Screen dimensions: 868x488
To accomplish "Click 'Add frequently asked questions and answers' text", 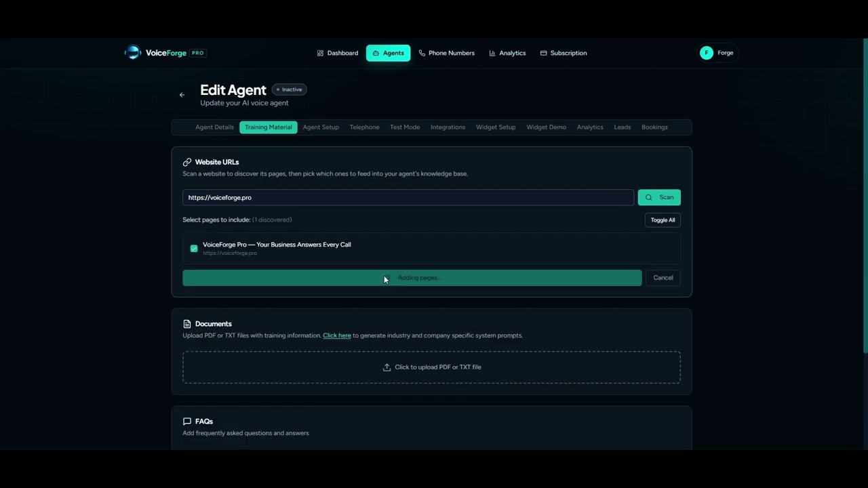I will [245, 433].
